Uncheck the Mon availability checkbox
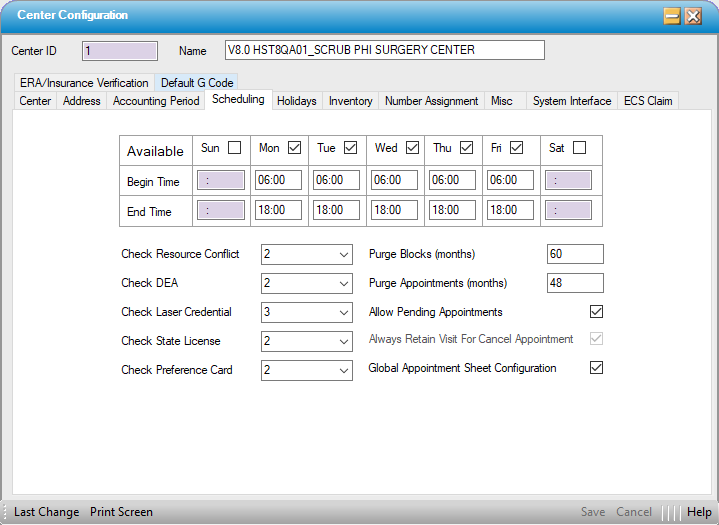This screenshot has height=525, width=719. [294, 148]
